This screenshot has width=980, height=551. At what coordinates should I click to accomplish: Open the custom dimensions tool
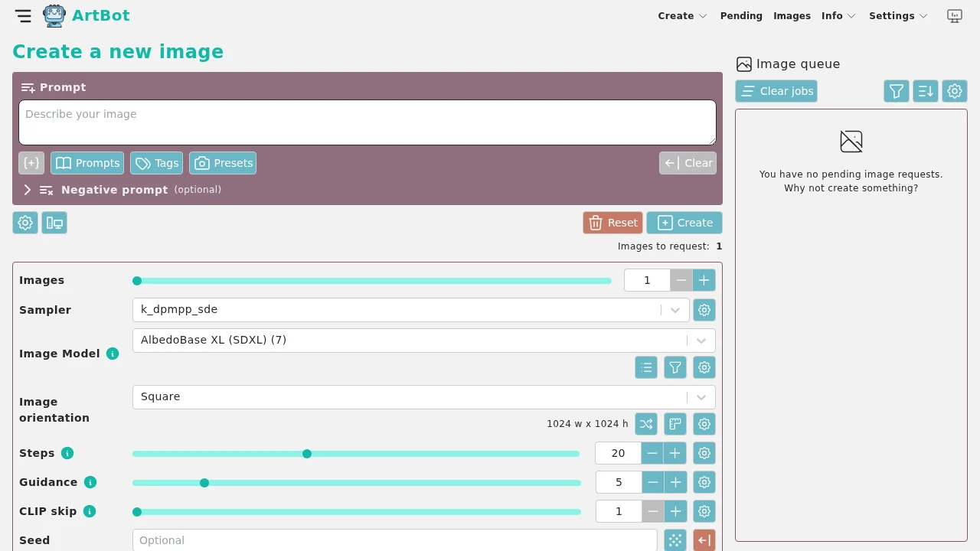tap(675, 423)
